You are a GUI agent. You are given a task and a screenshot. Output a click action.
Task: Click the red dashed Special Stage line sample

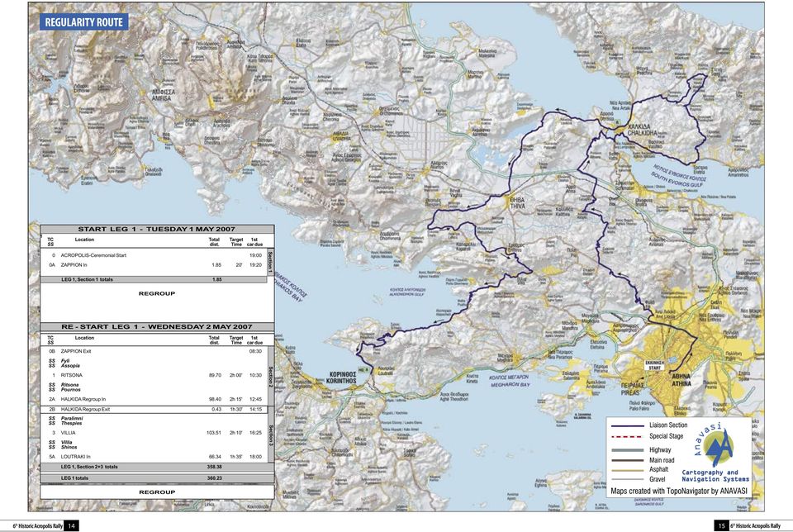[x=627, y=436]
